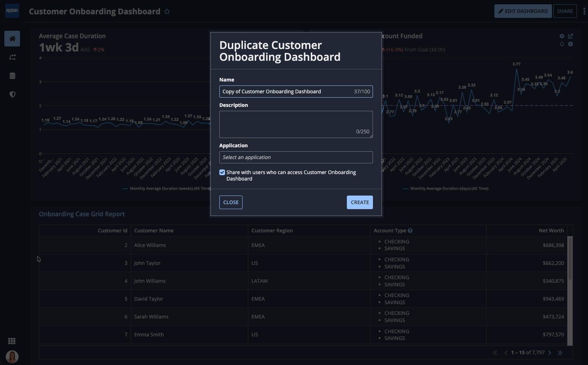
Task: Sort by Customer Id column header
Action: coord(113,231)
